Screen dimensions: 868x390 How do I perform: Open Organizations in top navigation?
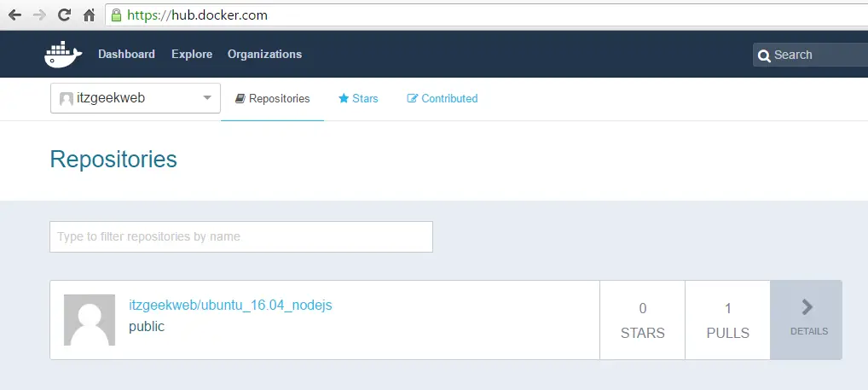tap(264, 55)
